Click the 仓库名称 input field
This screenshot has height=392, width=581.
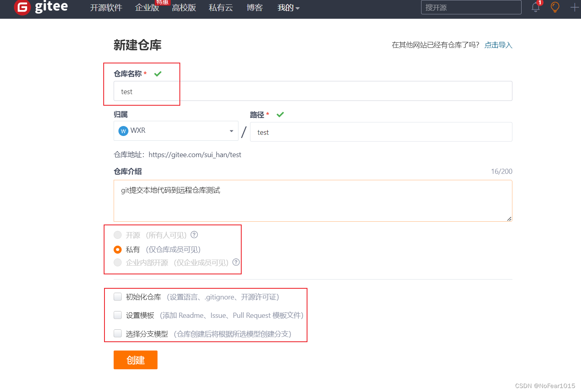tap(313, 91)
